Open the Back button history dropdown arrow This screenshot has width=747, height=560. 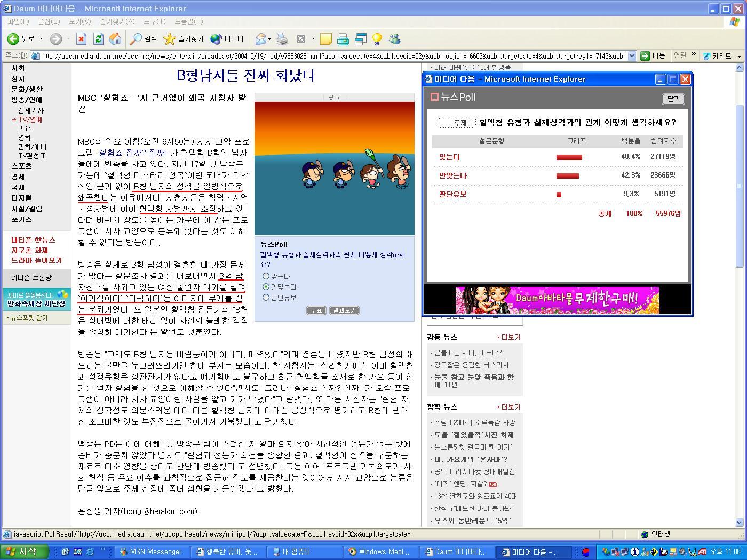coord(41,39)
